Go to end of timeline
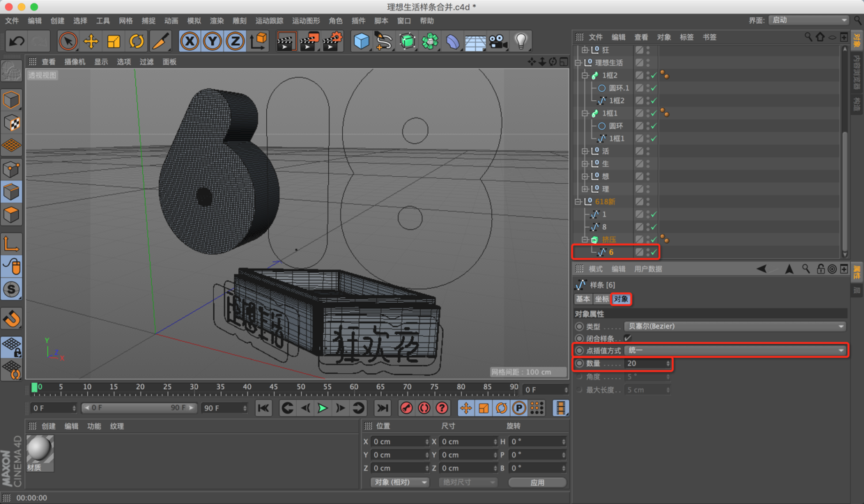This screenshot has height=504, width=864. click(382, 408)
